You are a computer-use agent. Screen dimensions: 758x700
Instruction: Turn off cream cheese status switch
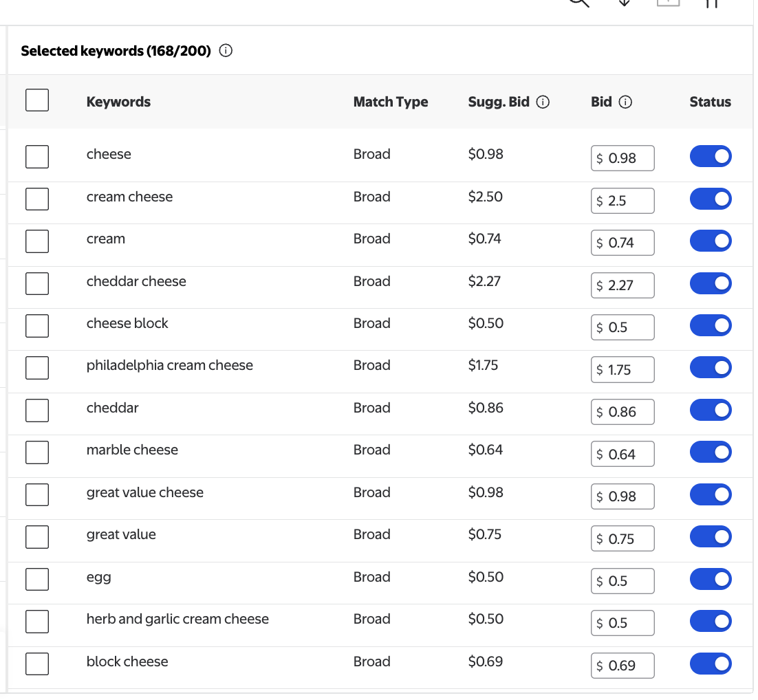711,199
